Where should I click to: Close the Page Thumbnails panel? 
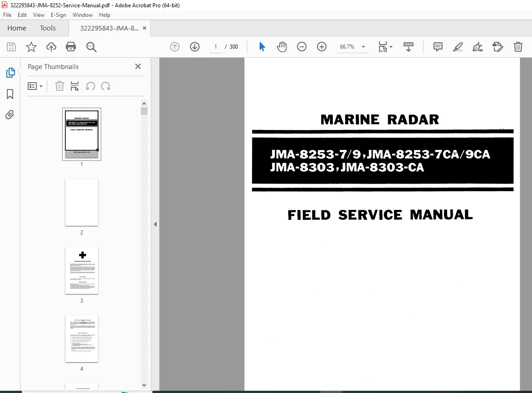pos(138,67)
